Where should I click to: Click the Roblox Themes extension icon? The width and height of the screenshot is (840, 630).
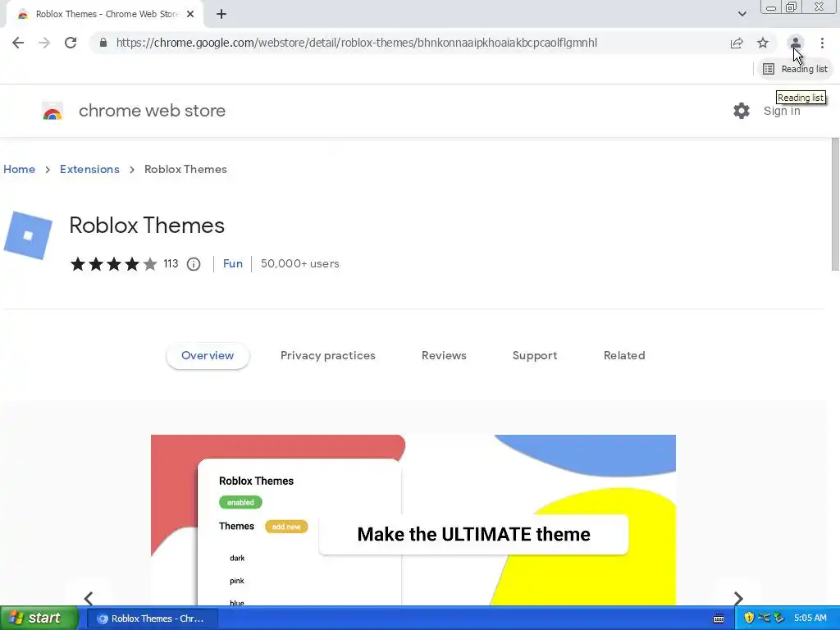pos(28,235)
